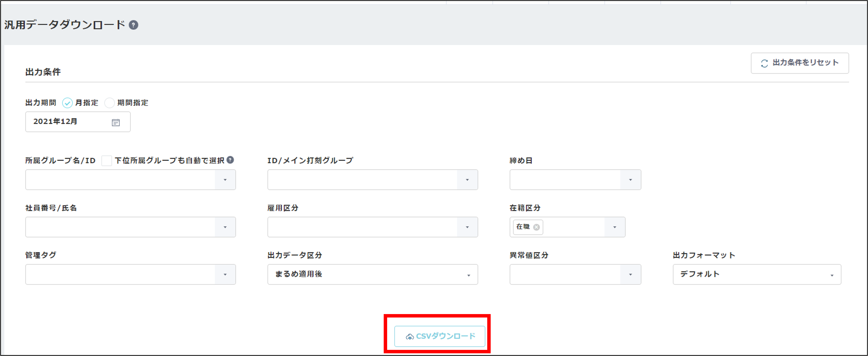Expand 所属グループ名/ID dropdown arrow
This screenshot has width=868, height=356.
[225, 180]
